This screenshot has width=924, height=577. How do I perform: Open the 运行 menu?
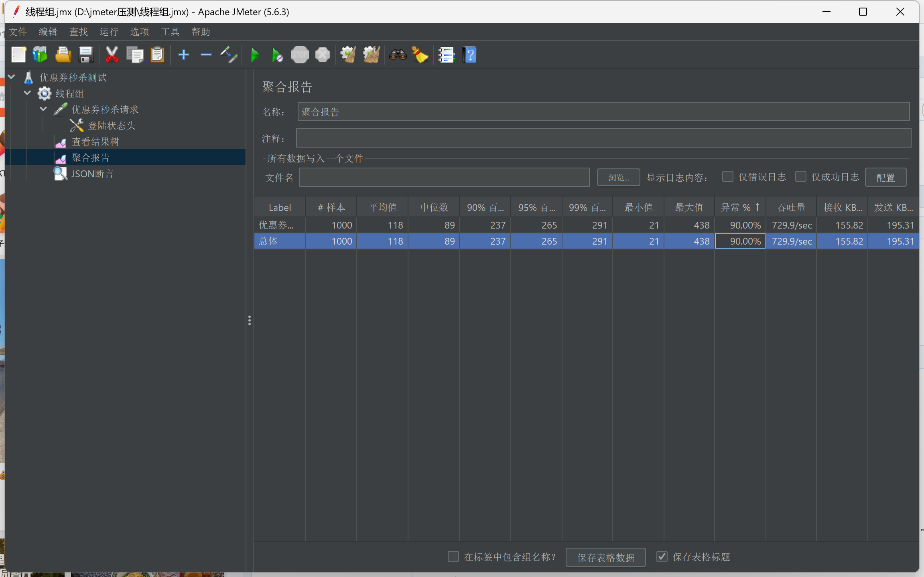pyautogui.click(x=109, y=32)
